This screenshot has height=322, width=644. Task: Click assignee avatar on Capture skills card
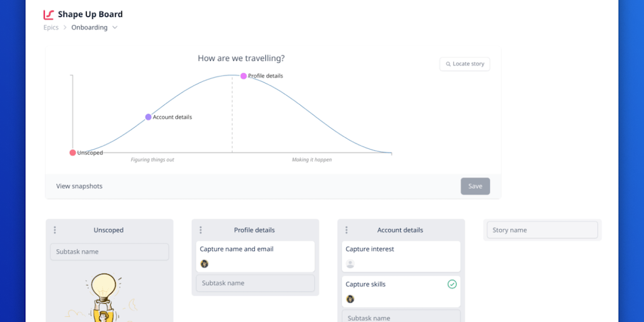click(350, 299)
